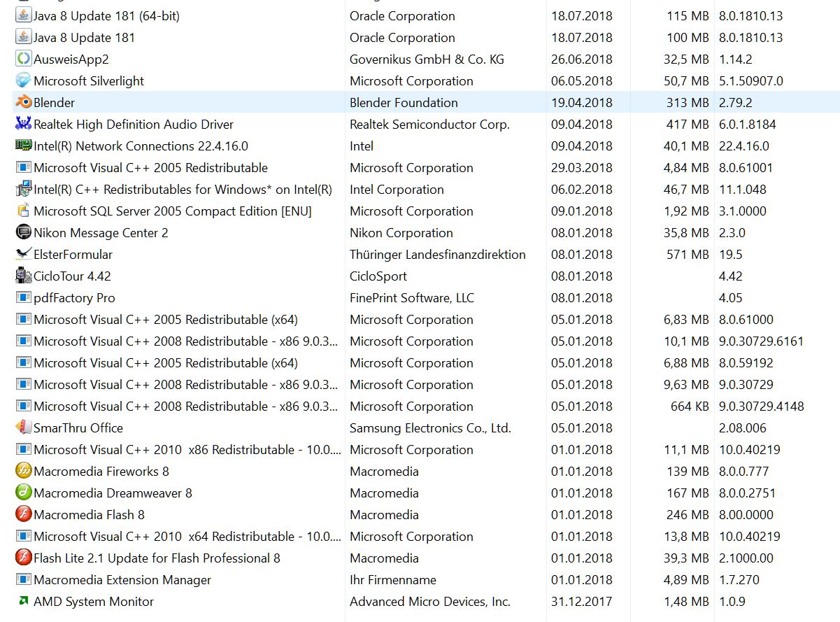Click the ElsterFormular bird icon
This screenshot has width=840, height=622.
(23, 254)
